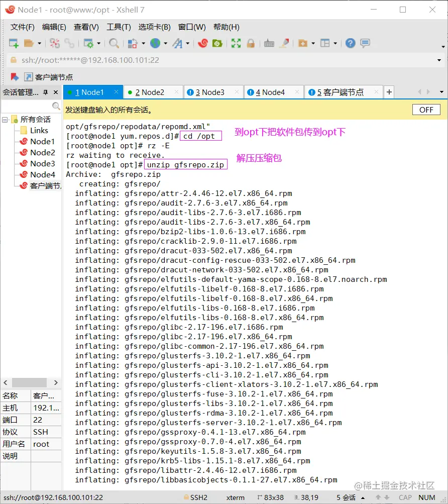This screenshot has width=448, height=504.
Task: Add a new tab with plus button
Action: tap(389, 92)
